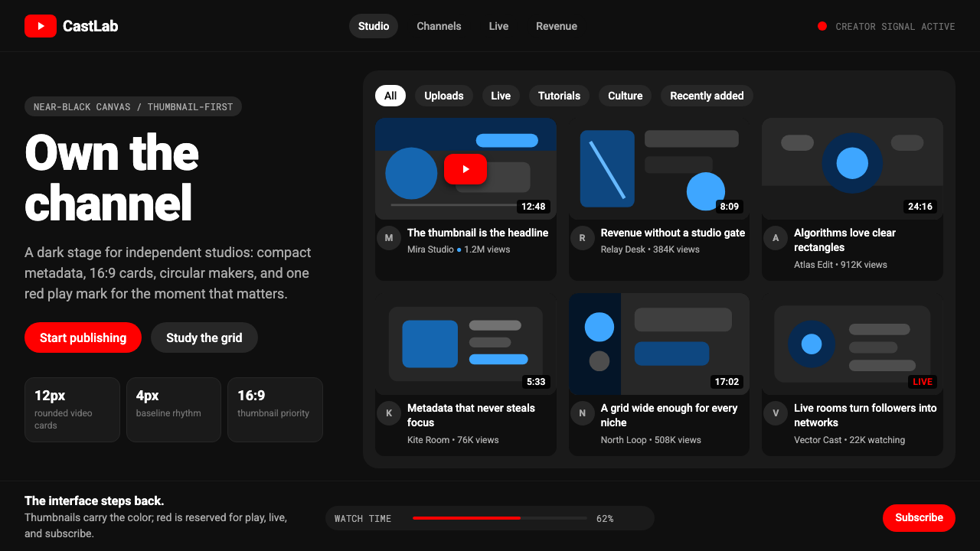
Task: Filter videos by Uploads chip
Action: click(444, 96)
